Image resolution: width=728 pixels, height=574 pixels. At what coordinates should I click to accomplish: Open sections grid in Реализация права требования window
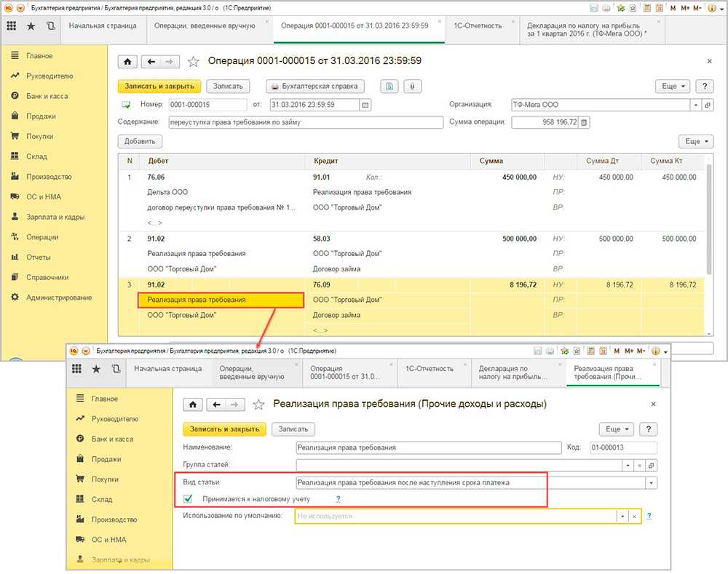pos(76,369)
